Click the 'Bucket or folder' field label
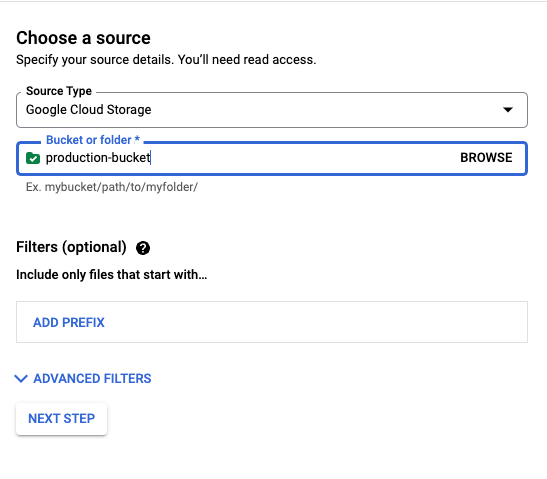547x479 pixels. pyautogui.click(x=93, y=140)
